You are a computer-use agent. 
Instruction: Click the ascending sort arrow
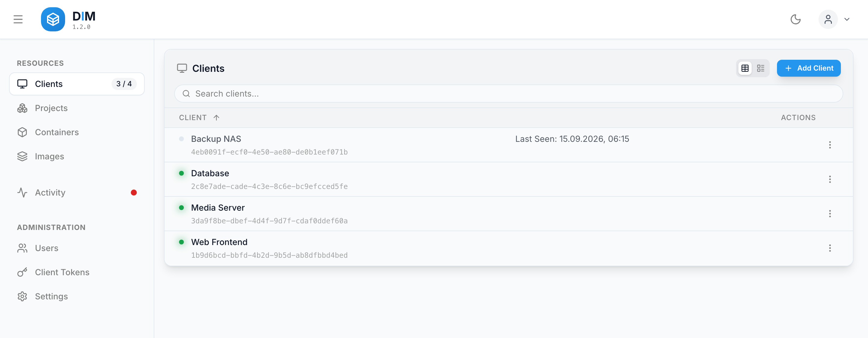(x=216, y=117)
